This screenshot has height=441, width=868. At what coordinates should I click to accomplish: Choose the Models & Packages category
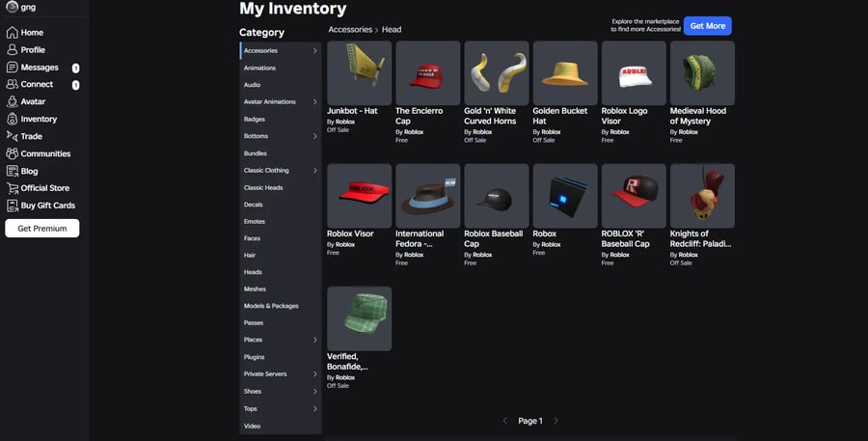[x=271, y=306]
